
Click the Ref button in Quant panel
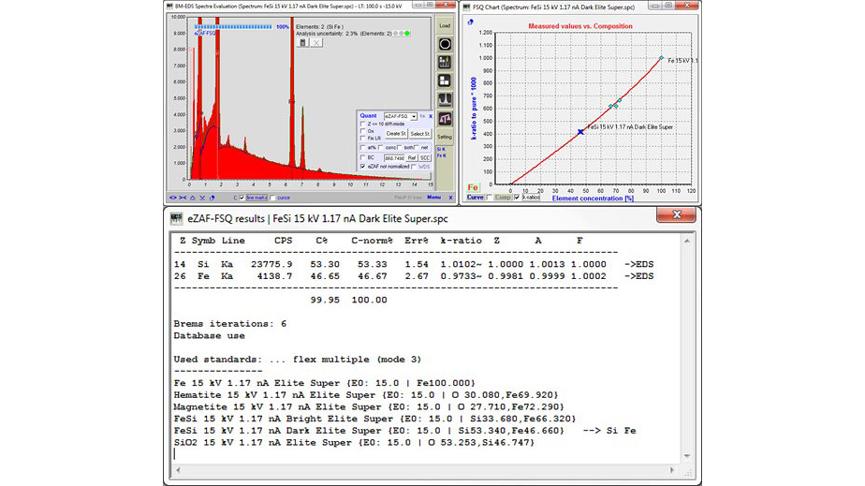point(412,158)
